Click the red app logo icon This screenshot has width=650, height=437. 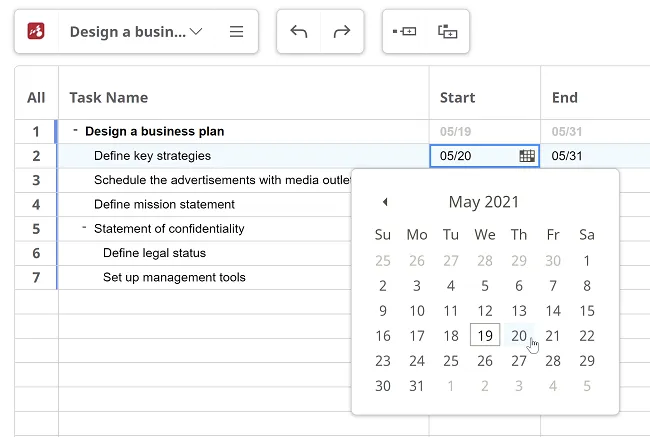(x=35, y=32)
